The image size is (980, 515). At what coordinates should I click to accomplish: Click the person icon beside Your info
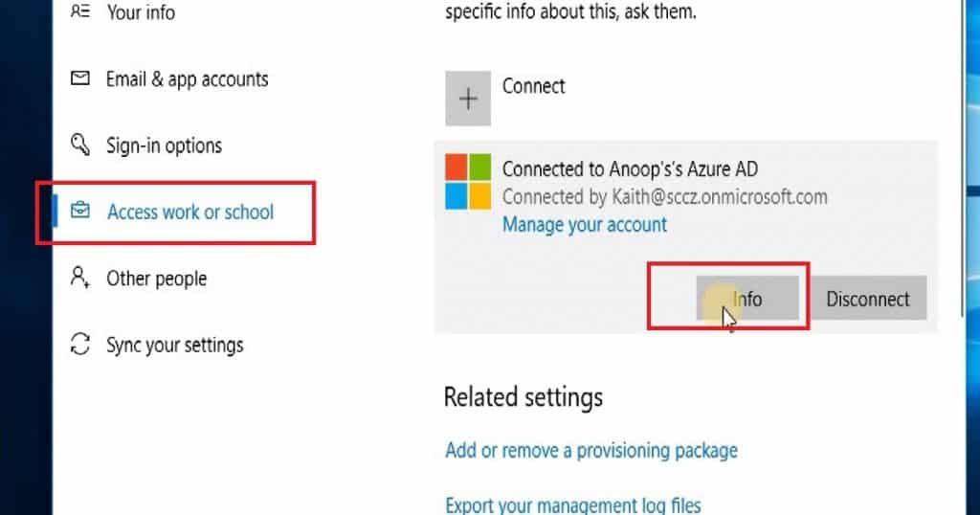click(x=80, y=12)
